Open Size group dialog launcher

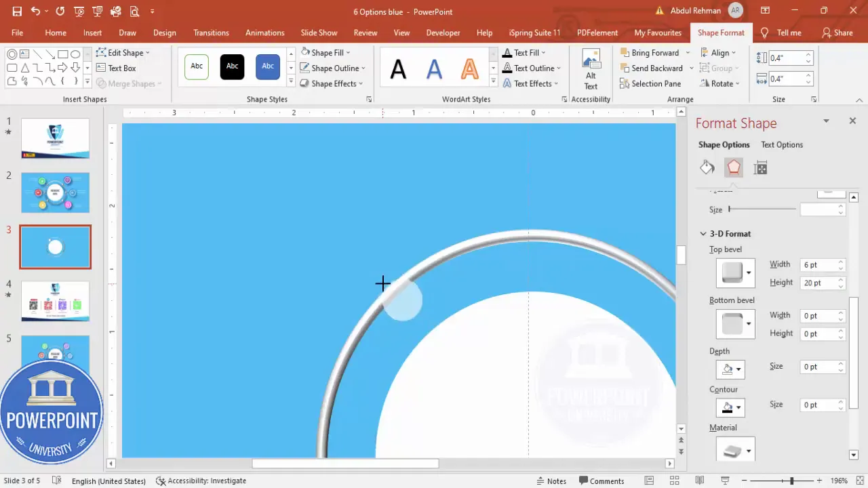[814, 100]
